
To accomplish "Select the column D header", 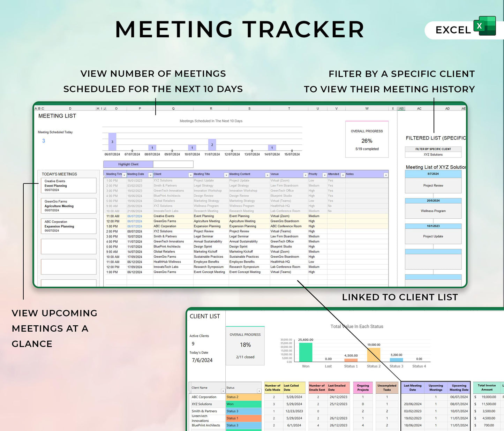I will pyautogui.click(x=70, y=108).
